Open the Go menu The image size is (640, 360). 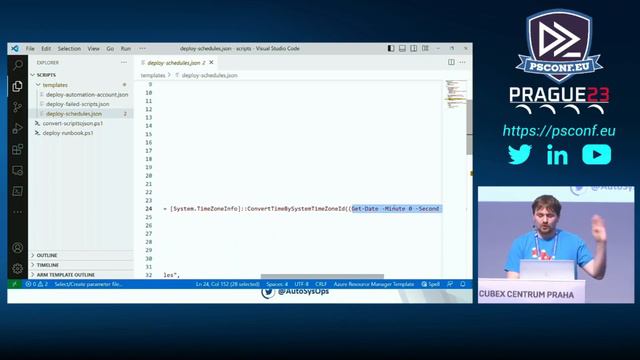tap(110, 48)
